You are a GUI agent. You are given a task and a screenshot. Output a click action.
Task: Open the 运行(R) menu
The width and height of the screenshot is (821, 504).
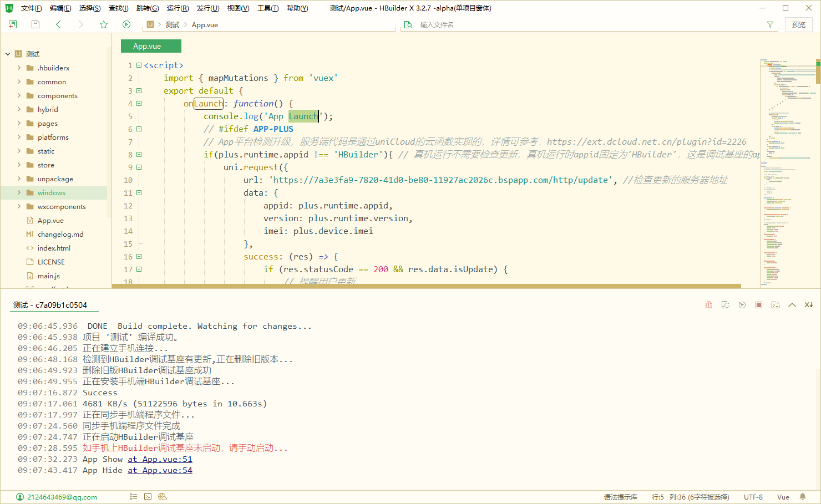(178, 8)
